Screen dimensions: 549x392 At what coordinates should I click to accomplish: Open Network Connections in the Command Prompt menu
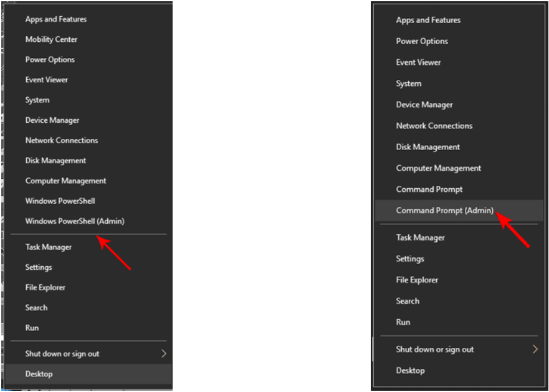[x=434, y=126]
